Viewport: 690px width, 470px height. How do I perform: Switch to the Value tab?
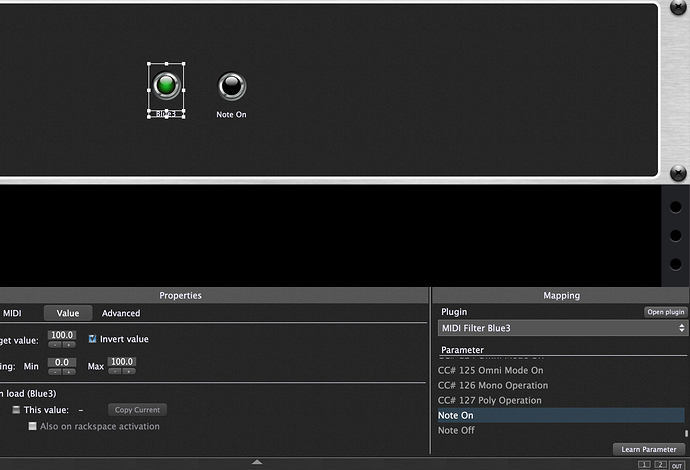[68, 313]
